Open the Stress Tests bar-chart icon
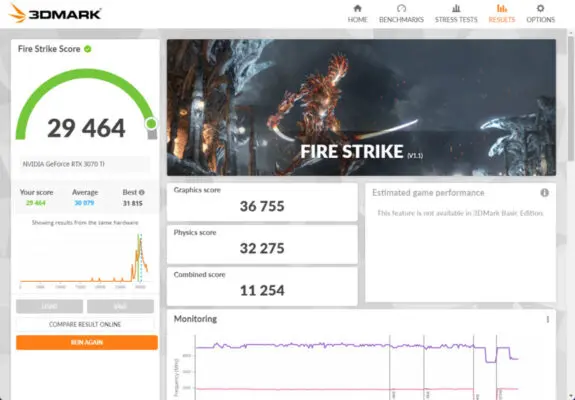 pos(456,8)
